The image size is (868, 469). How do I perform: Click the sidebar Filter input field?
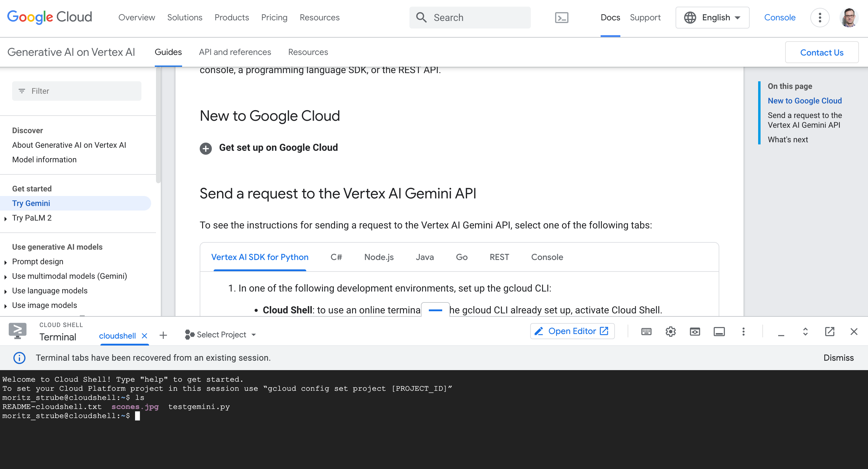click(77, 91)
